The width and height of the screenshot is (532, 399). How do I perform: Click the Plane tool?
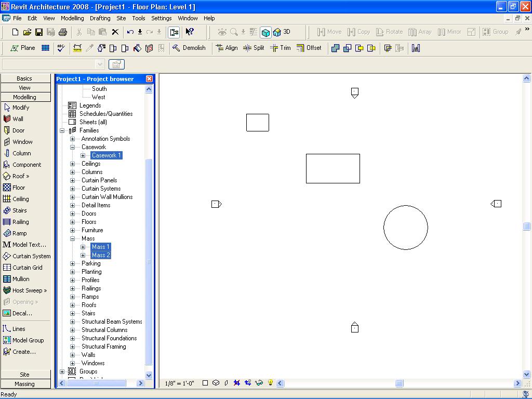(x=23, y=48)
